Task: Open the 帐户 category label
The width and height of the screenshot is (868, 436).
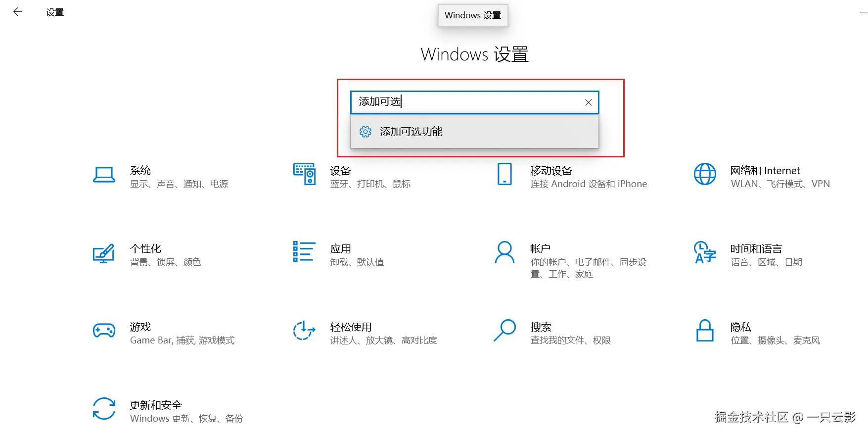Action: click(x=541, y=248)
